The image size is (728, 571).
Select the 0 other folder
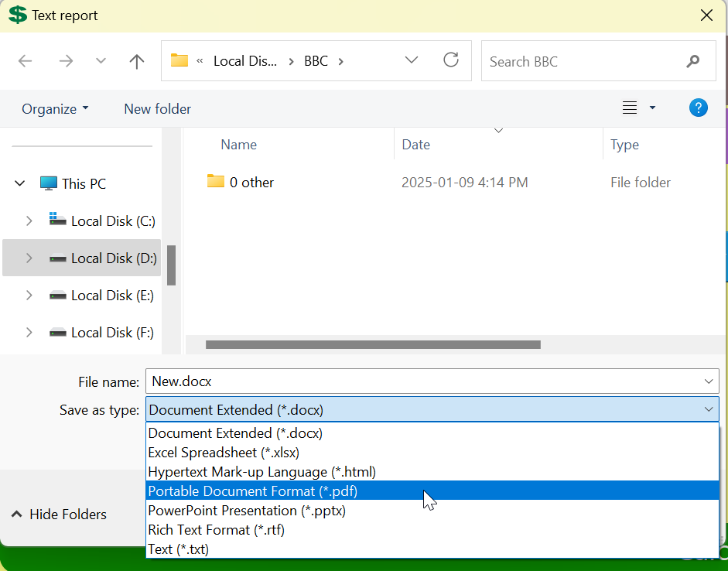251,183
